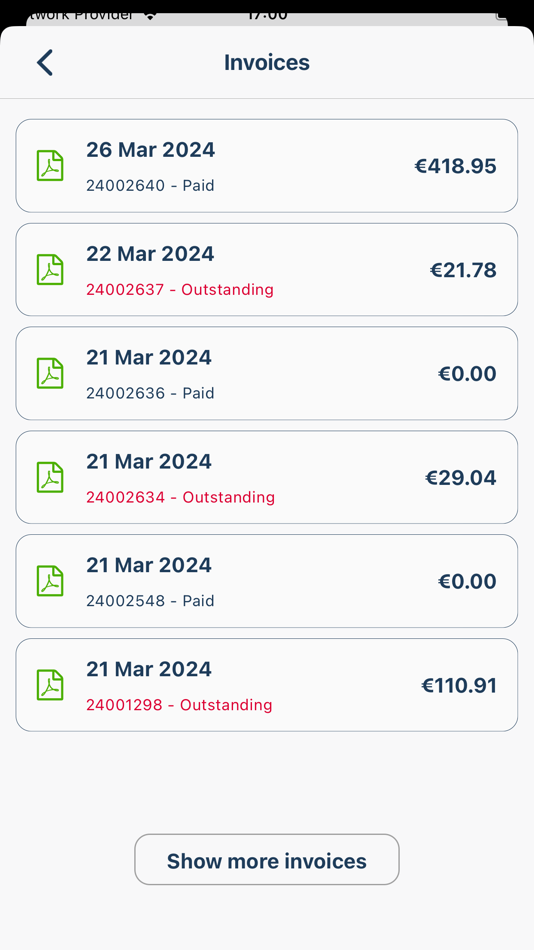
Task: Open PDF icon for invoice 24002548
Action: tap(50, 581)
